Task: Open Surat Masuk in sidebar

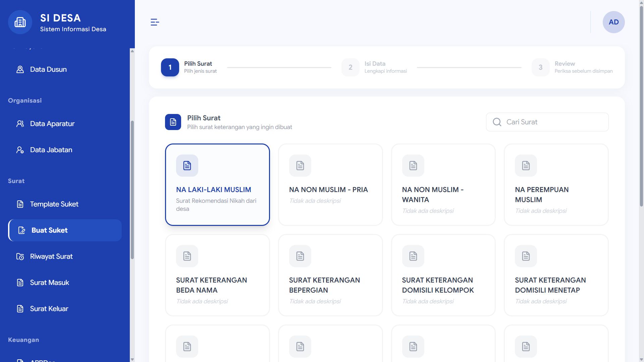Action: [65, 283]
